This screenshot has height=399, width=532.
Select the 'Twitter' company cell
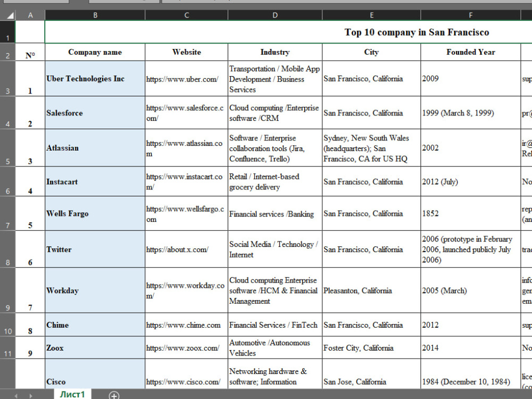(95, 249)
